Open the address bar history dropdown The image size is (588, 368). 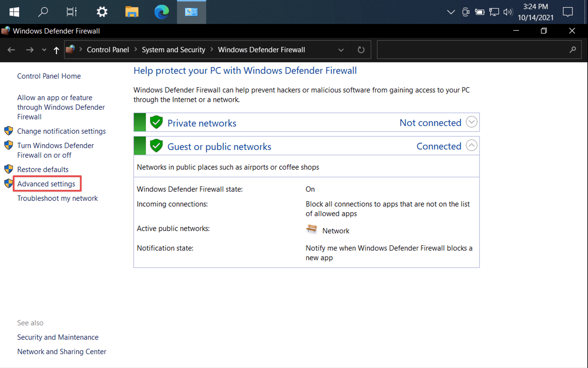[341, 50]
